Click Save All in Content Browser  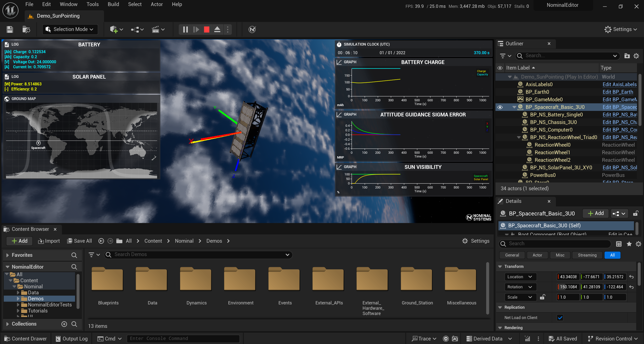[x=80, y=241]
